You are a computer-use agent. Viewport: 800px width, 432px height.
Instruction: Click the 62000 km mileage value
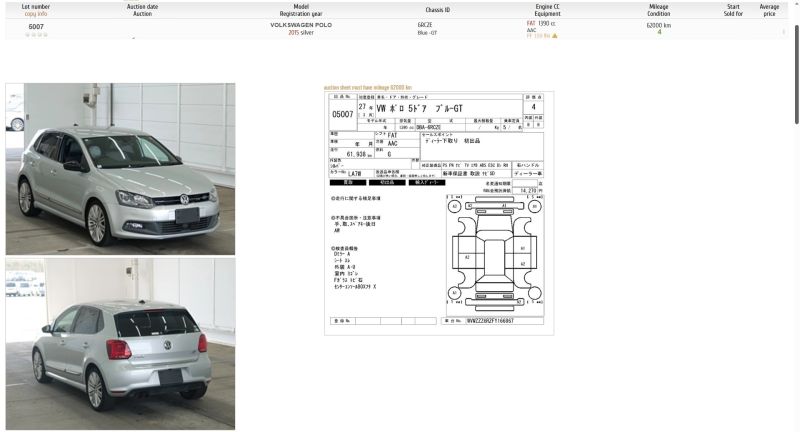tap(659, 25)
